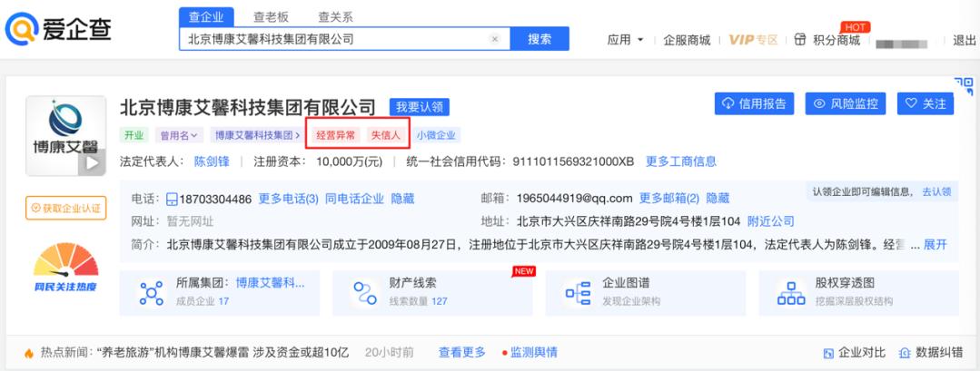Click the 失信人 tag
The width and height of the screenshot is (980, 371).
(386, 135)
